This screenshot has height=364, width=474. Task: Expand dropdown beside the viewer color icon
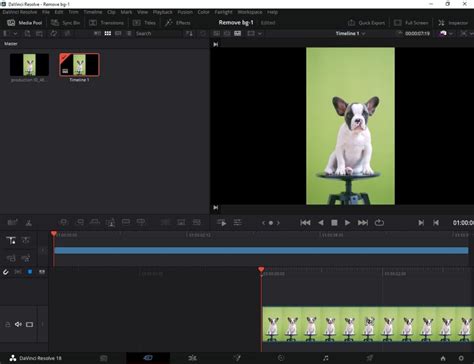pos(451,34)
